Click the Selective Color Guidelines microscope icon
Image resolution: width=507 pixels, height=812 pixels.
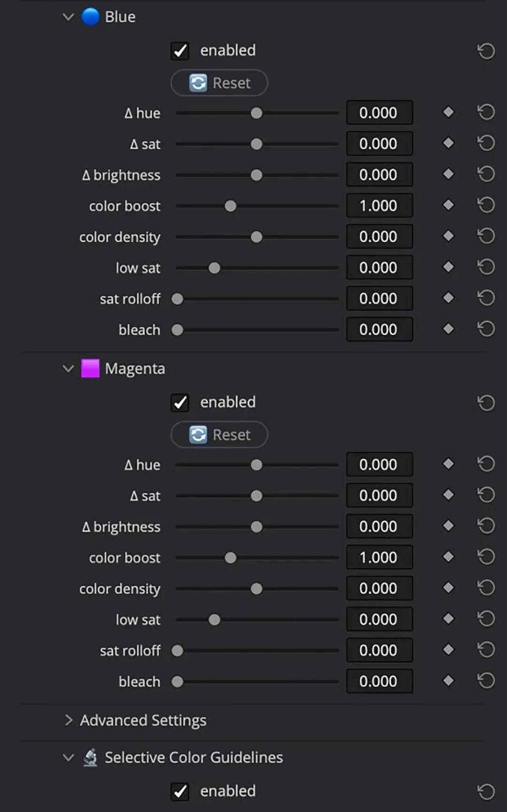click(x=90, y=757)
